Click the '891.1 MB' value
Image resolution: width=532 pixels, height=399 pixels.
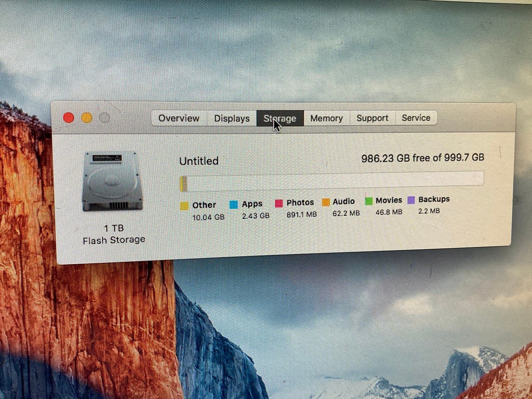301,215
